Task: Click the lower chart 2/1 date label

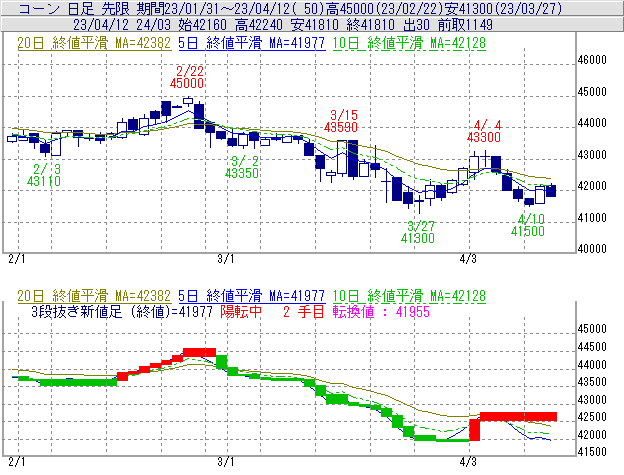Action: [17, 462]
